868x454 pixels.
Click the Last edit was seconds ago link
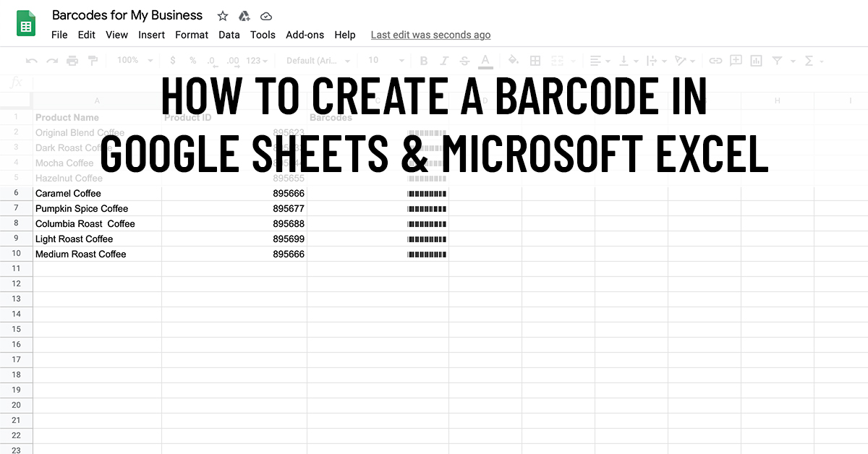[430, 34]
